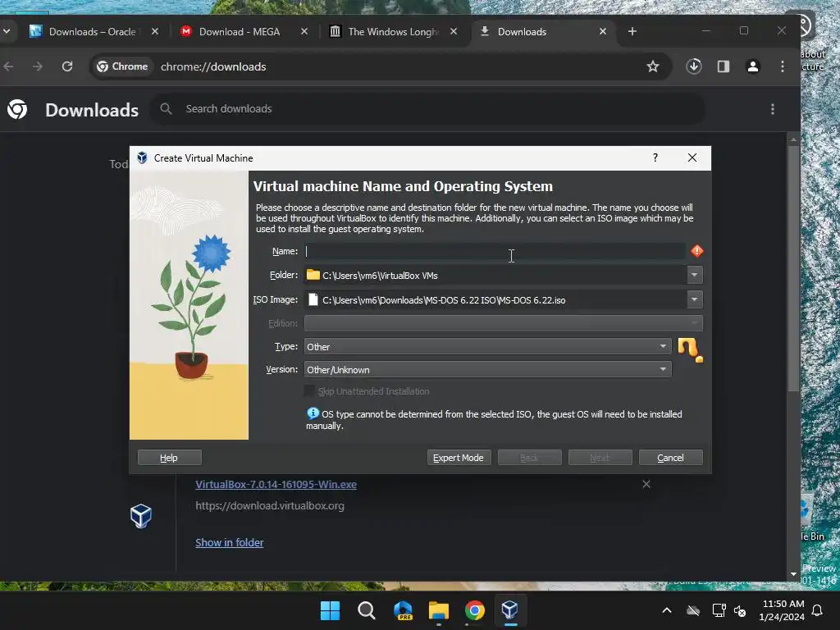The height and width of the screenshot is (630, 840).
Task: Close The Windows Longhorn tab
Action: 453,32
